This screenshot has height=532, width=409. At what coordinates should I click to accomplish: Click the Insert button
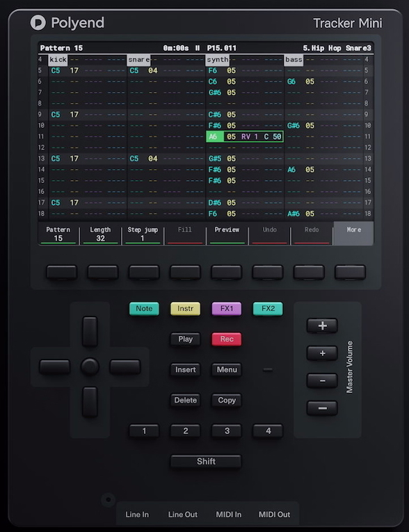[185, 370]
